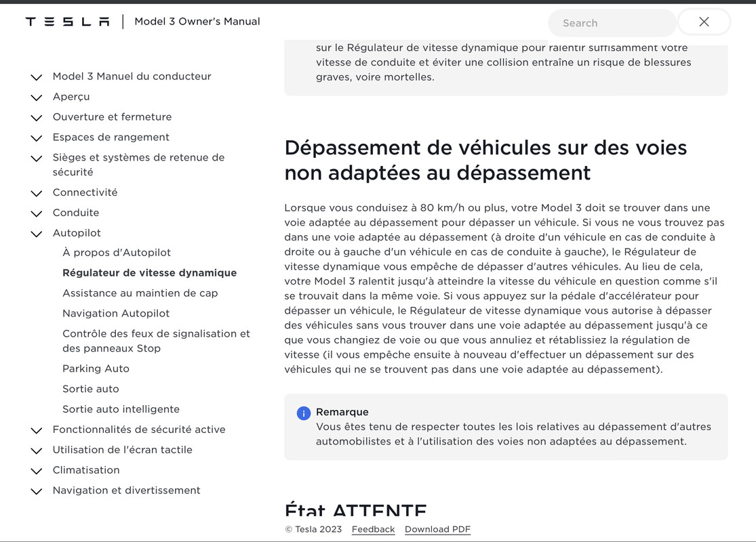Expand Sièges et systèmes de retenue chevron

pos(36,158)
